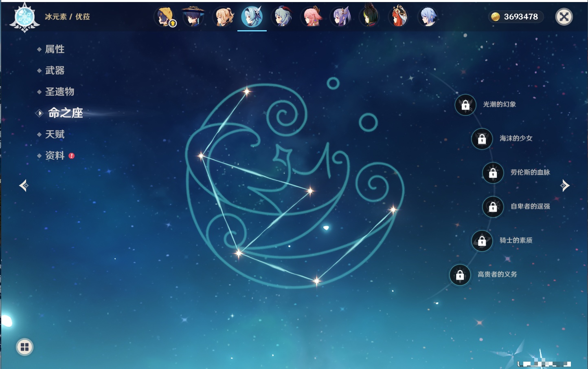Click the lowest star of the constellation
This screenshot has height=369, width=588.
click(316, 281)
